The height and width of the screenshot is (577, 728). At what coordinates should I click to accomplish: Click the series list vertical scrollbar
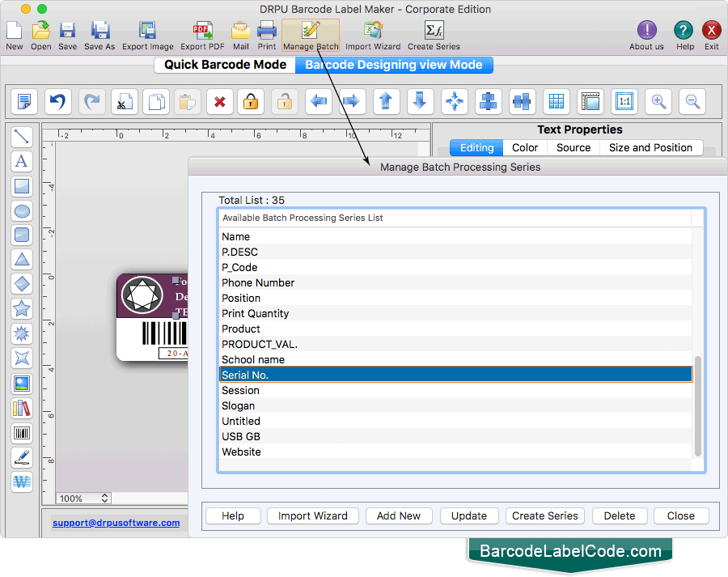(x=697, y=406)
